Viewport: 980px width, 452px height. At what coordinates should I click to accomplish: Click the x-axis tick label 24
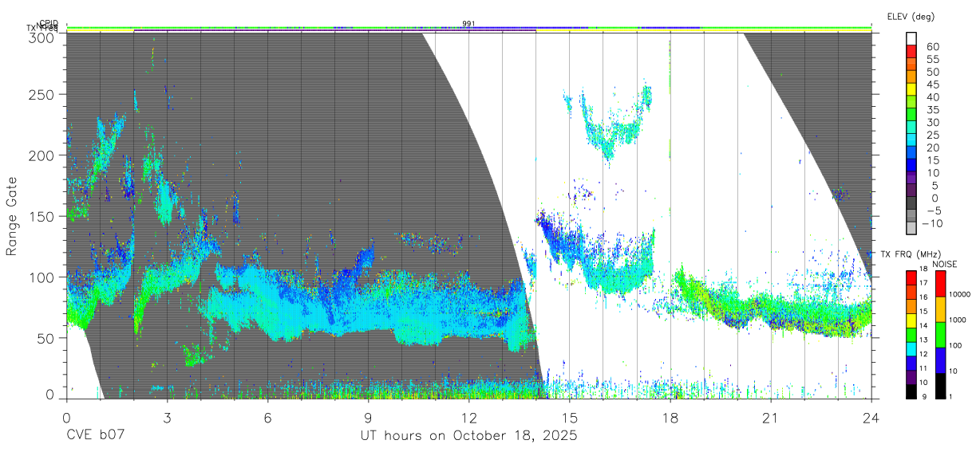pyautogui.click(x=871, y=418)
